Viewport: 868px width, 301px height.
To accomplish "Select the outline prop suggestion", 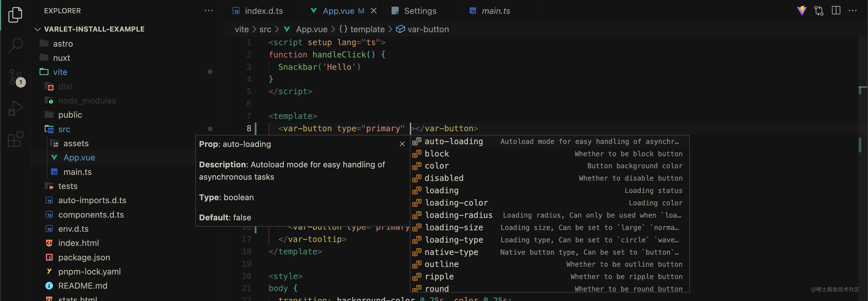I will click(x=549, y=264).
